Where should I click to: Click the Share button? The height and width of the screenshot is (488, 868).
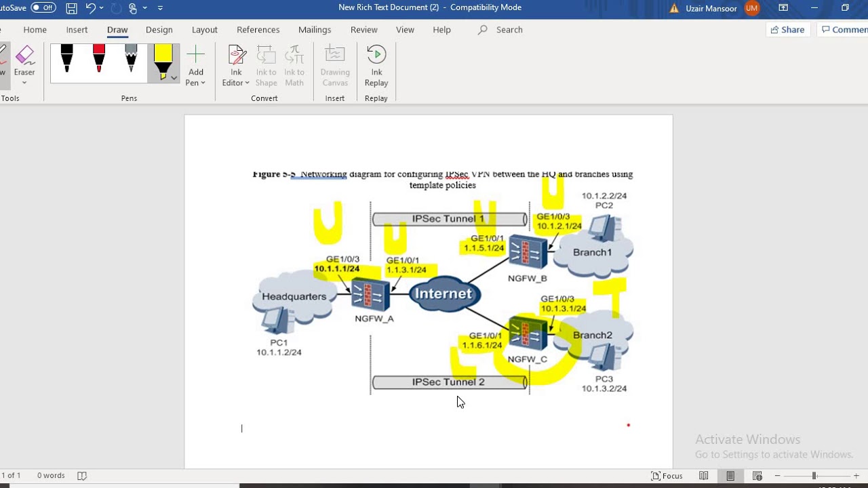(x=788, y=30)
